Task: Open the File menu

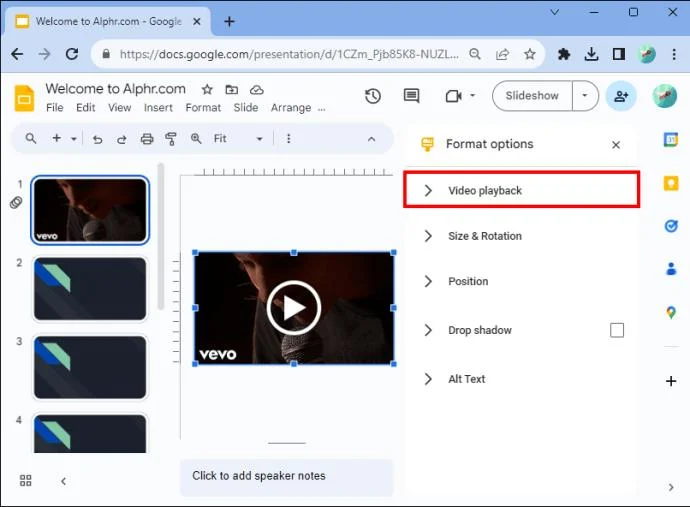Action: (55, 108)
